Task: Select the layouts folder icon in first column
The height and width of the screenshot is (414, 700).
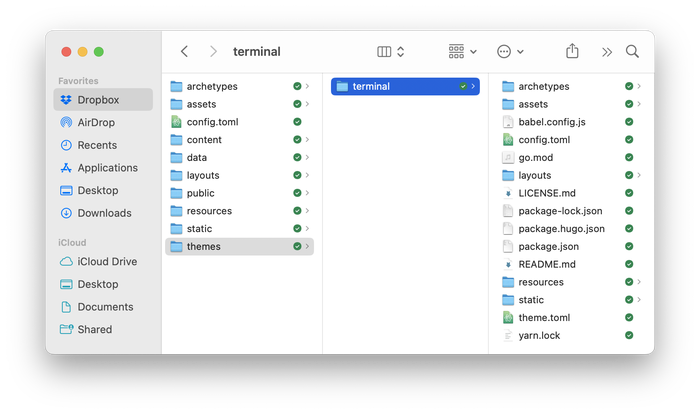Action: (176, 175)
